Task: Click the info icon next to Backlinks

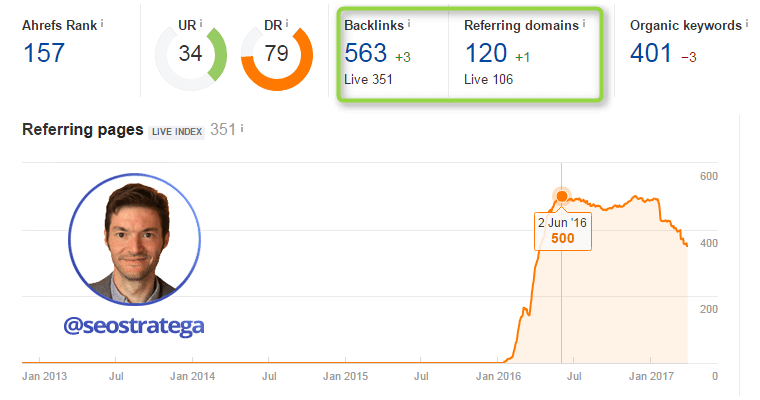Action: coord(409,23)
